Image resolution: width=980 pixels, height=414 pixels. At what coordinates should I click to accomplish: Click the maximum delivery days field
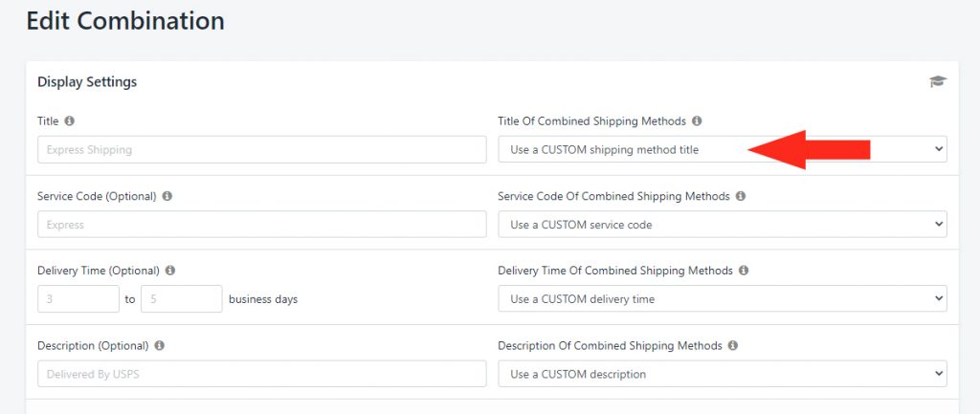click(181, 298)
